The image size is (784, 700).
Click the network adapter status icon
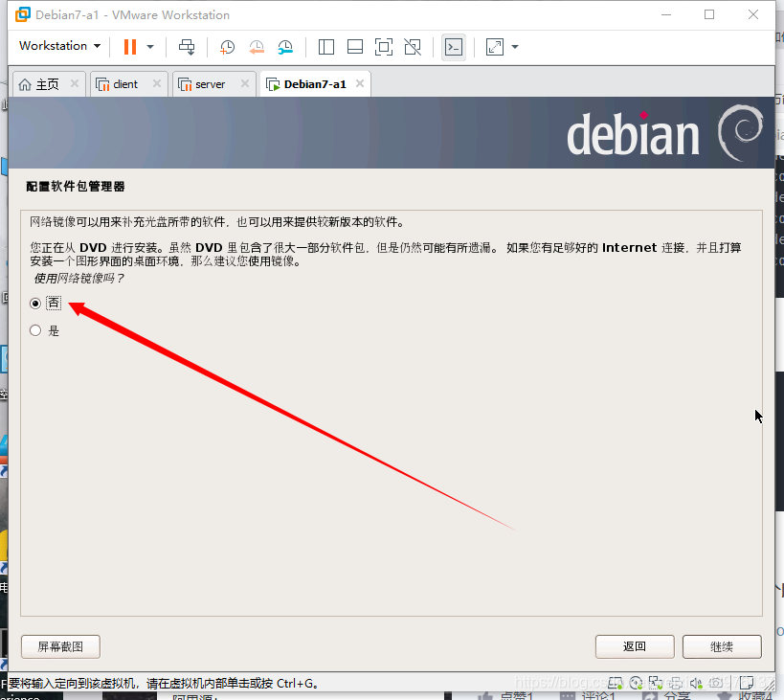coord(656,683)
